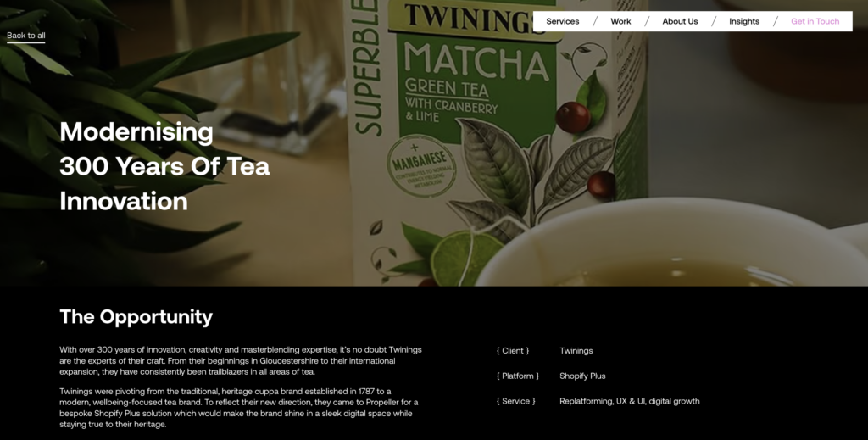Click the paragraph starting With over 300 years
This screenshot has height=440, width=868.
coord(241,361)
